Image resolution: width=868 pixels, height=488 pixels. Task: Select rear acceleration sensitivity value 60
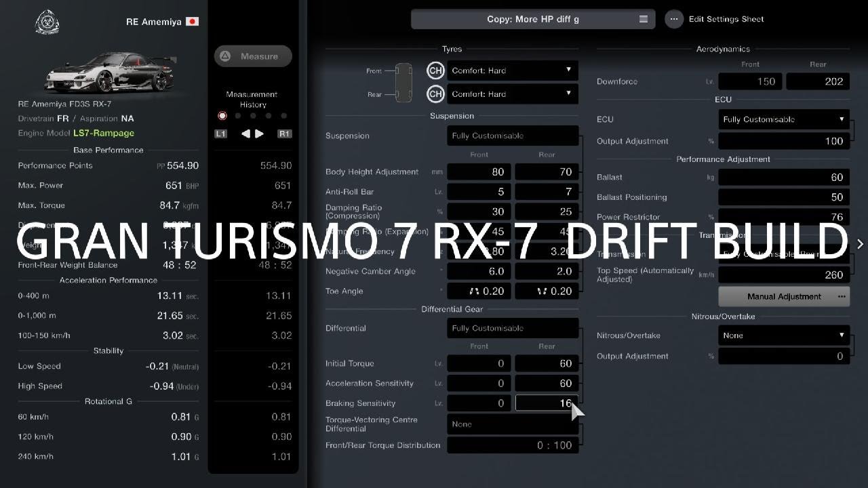point(547,383)
